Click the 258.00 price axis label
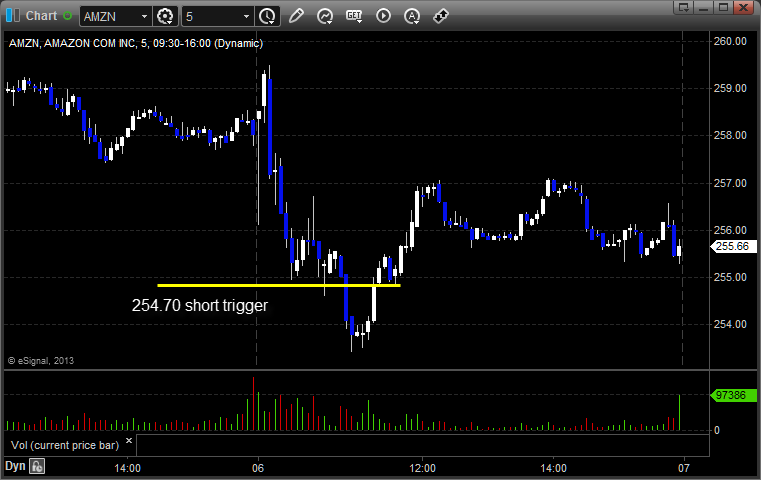The width and height of the screenshot is (761, 480). point(730,135)
